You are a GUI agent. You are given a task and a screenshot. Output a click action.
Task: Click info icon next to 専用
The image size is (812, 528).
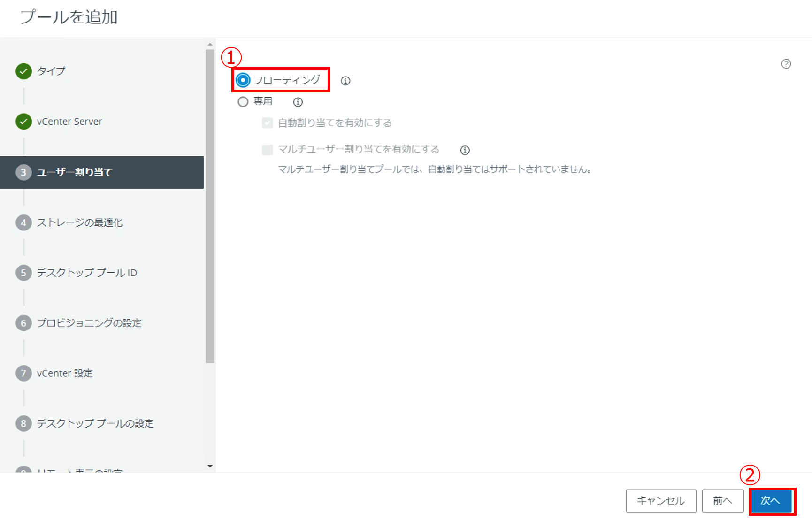coord(298,102)
